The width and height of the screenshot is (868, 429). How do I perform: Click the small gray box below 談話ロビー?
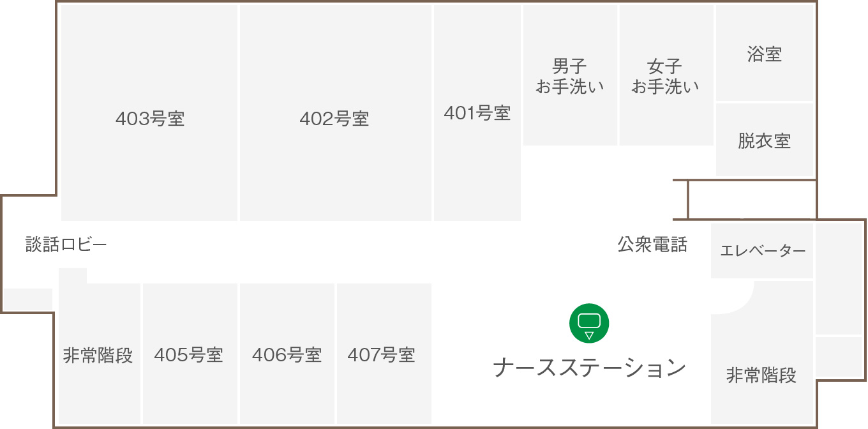(28, 299)
